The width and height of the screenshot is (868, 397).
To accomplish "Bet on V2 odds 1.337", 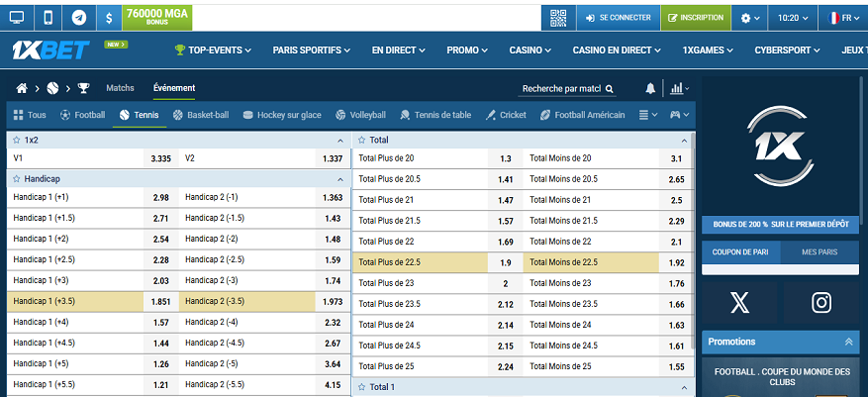I will click(333, 159).
